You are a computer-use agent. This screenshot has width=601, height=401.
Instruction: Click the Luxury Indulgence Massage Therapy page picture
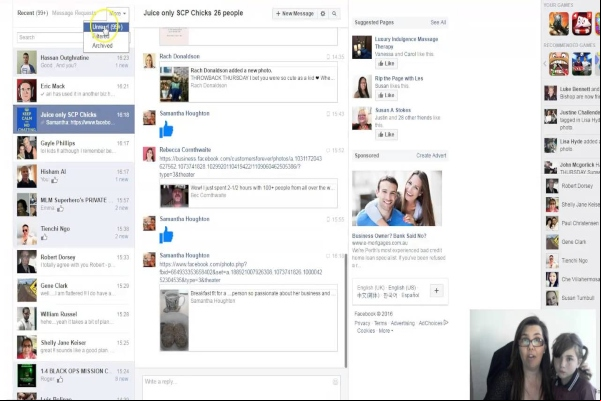(x=362, y=47)
